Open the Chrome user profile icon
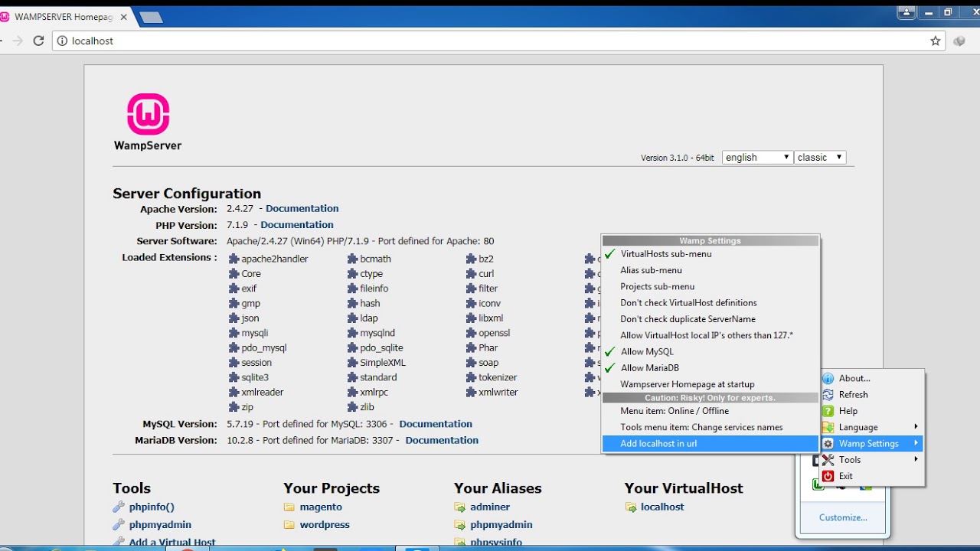Image resolution: width=980 pixels, height=551 pixels. click(906, 11)
